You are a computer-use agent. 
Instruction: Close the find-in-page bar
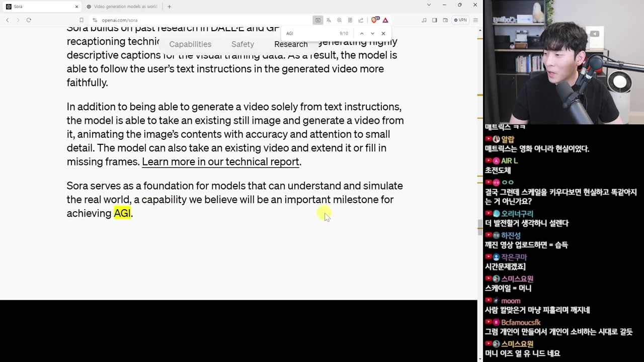tap(383, 33)
